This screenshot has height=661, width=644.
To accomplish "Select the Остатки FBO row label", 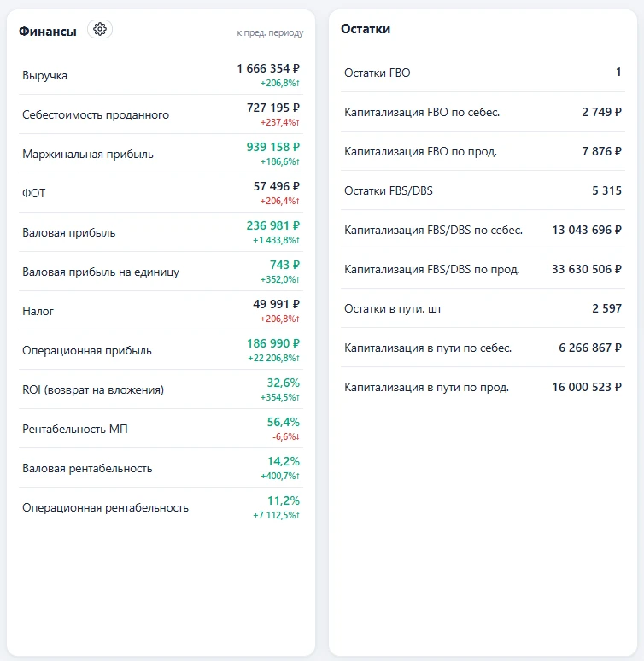I will click(x=378, y=73).
